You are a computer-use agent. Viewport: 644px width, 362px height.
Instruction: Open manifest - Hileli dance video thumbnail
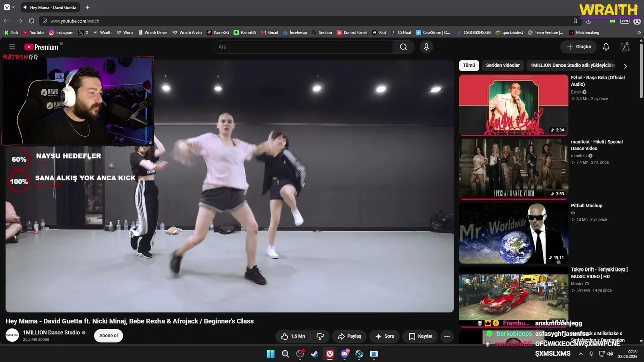click(x=513, y=169)
